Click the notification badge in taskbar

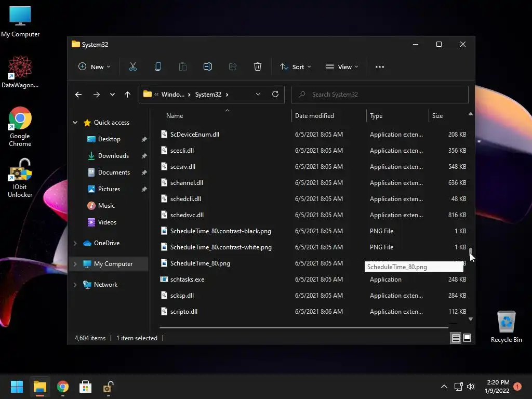pos(517,387)
